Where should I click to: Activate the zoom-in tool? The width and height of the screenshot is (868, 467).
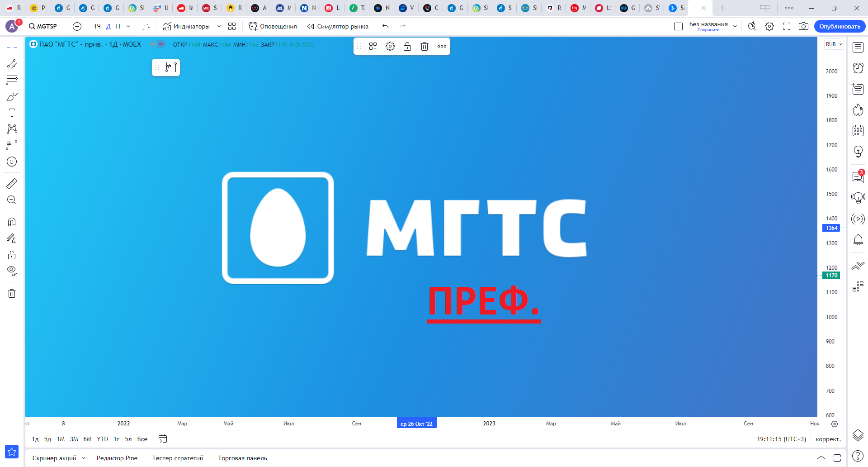12,200
